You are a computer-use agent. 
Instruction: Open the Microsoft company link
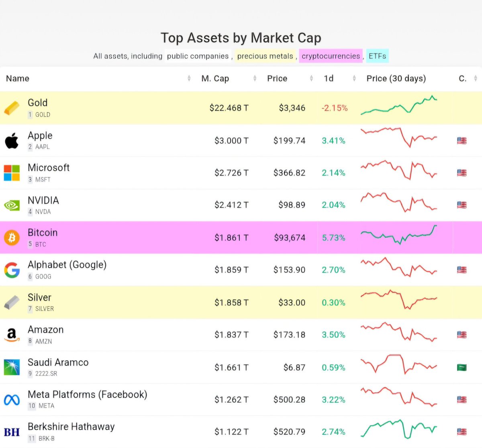pos(49,168)
